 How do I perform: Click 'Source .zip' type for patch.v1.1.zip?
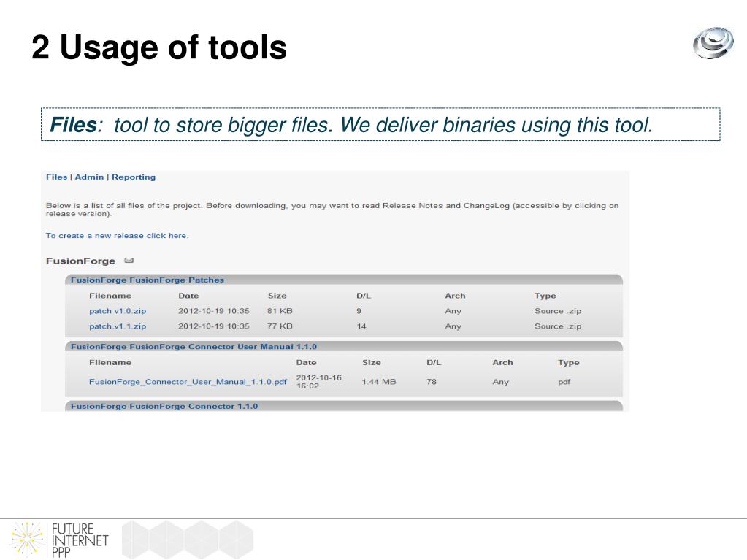[x=558, y=326]
